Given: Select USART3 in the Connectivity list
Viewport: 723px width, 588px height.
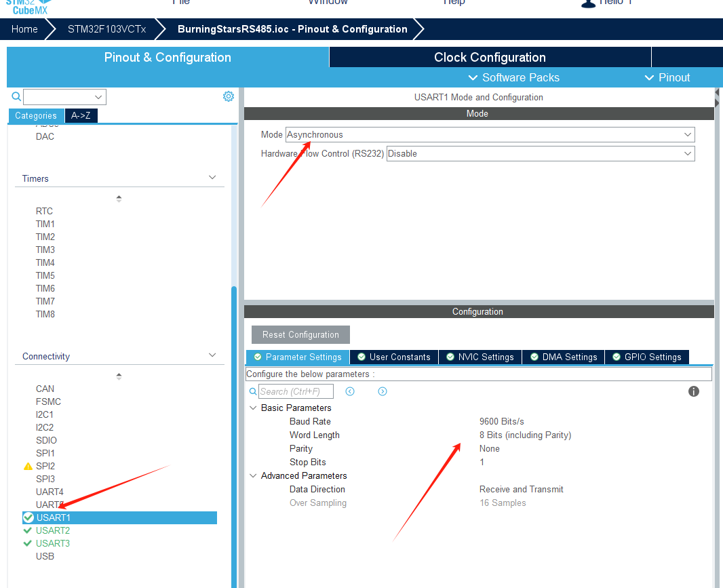Looking at the screenshot, I should (53, 543).
